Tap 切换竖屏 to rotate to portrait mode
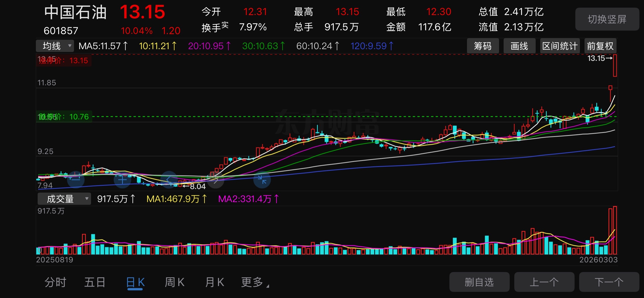Screen dimensions: 644x298 click(607, 19)
